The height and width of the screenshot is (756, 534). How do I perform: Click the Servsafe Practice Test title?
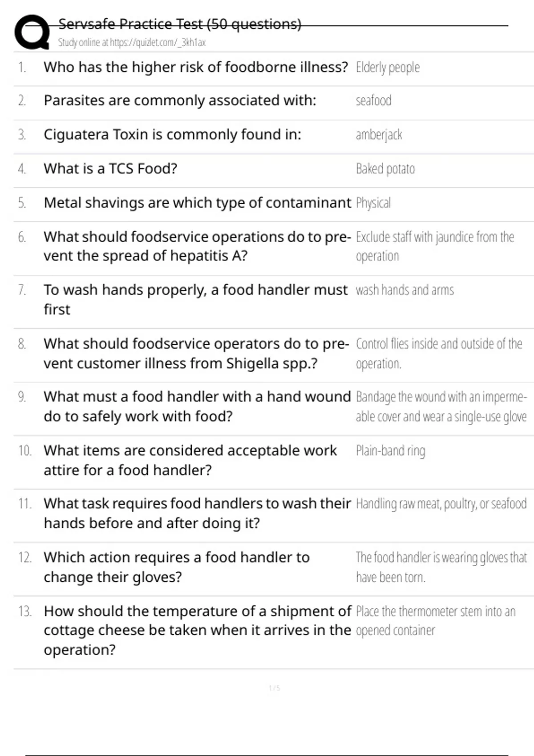180,24
